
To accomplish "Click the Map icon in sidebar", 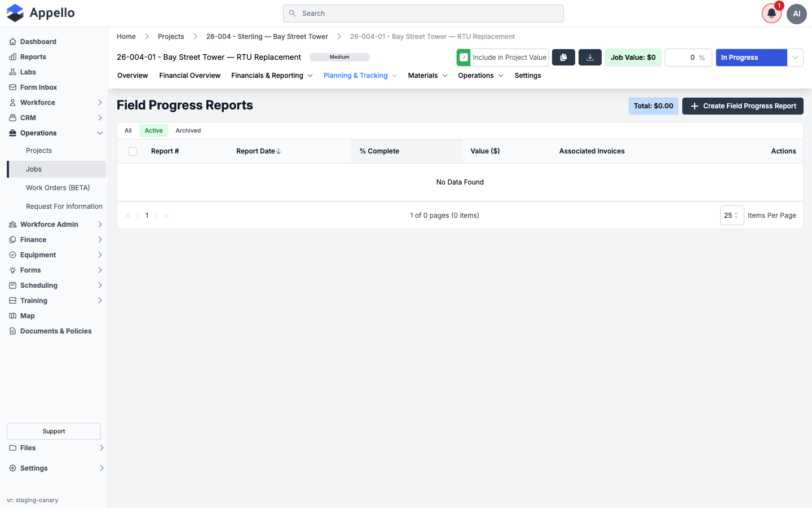I will tap(12, 316).
